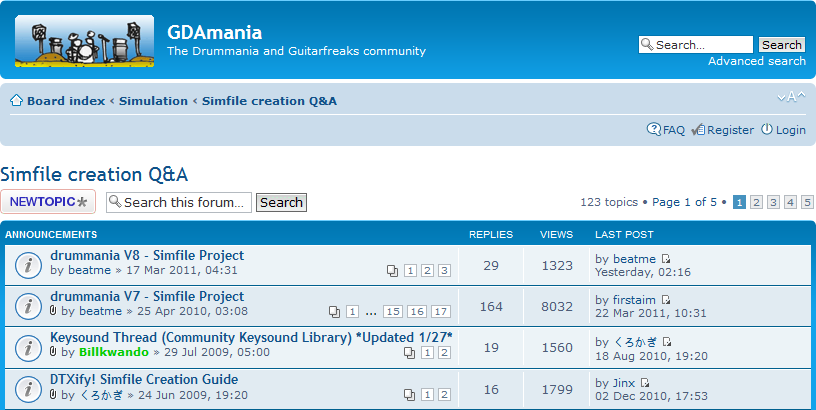Click the Simulation breadcrumb

153,101
